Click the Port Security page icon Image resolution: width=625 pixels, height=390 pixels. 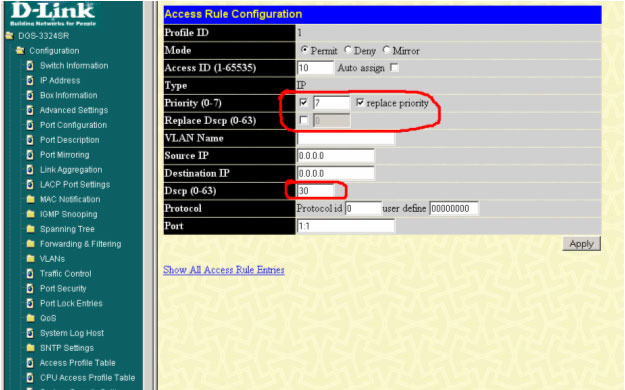[30, 288]
